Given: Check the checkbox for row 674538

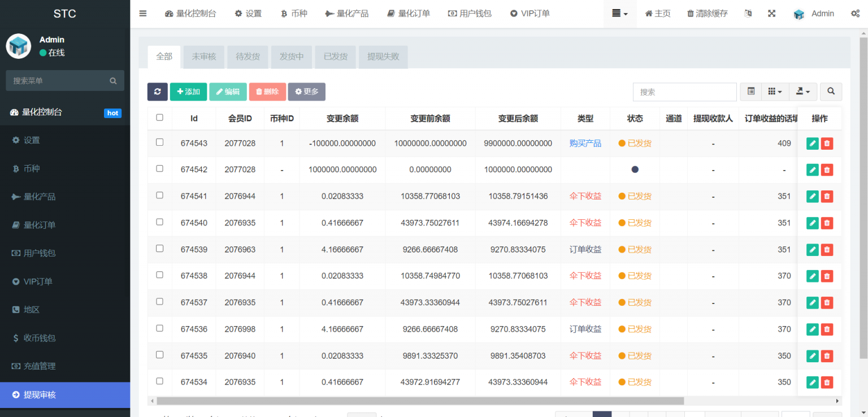Looking at the screenshot, I should [x=159, y=275].
